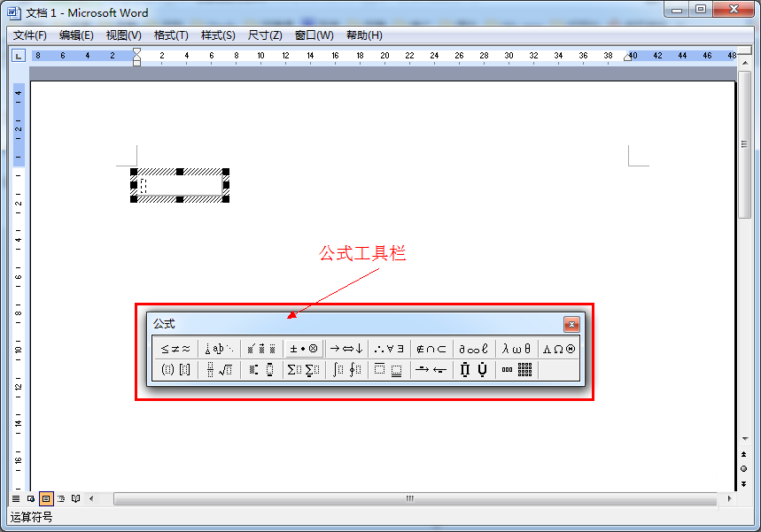
Task: Open the subscript and superscript templates palette
Action: 261,370
